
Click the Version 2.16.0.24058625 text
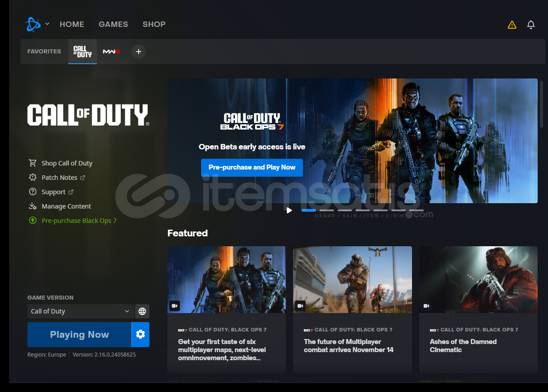[x=104, y=354]
